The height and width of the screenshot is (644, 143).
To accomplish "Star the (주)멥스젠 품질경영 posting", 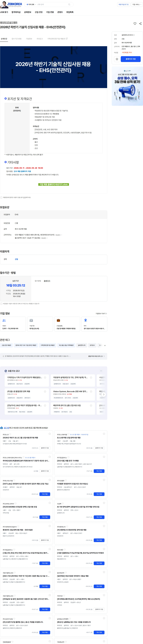I will (x=45, y=392).
